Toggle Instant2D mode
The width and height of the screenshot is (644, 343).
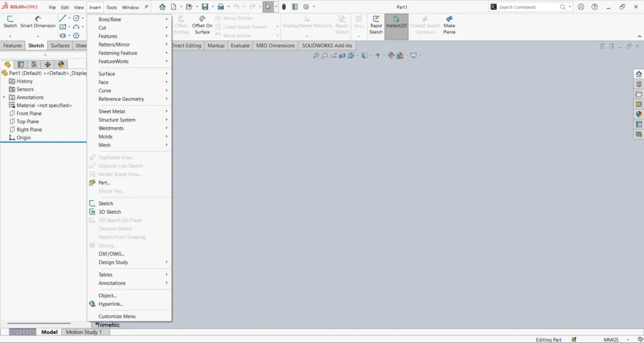396,26
